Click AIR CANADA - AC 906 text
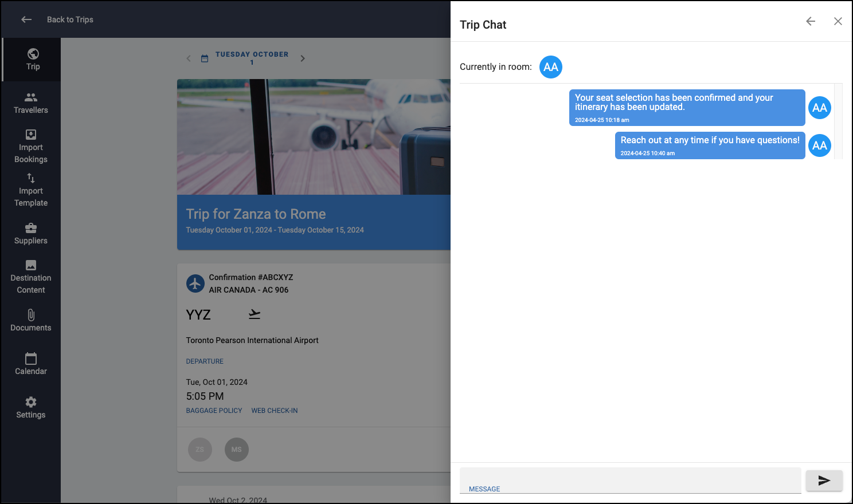 (249, 290)
